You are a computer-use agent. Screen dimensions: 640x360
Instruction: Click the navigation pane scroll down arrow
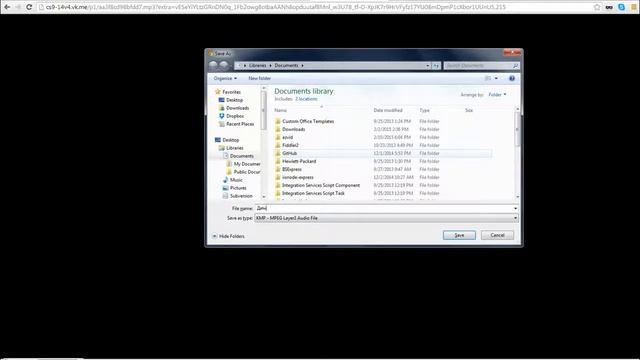264,197
